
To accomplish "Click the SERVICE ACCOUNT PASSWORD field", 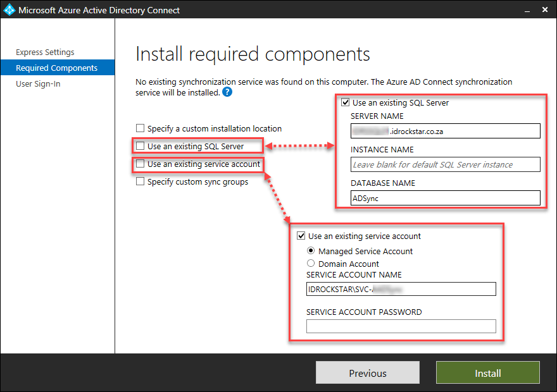I will coord(401,326).
